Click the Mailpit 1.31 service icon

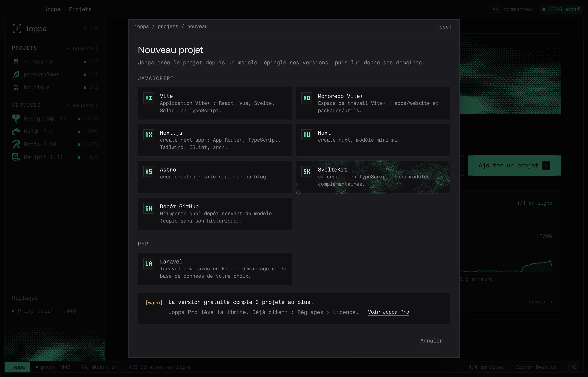16,157
